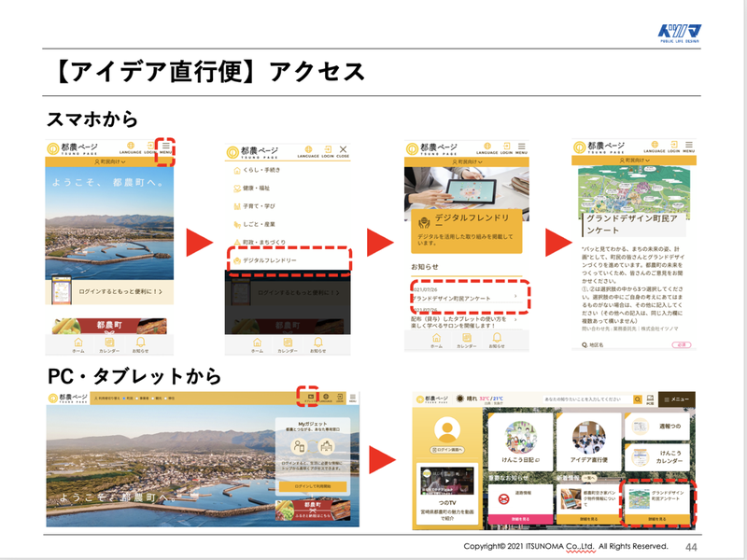This screenshot has height=560, width=747.
Task: Tap LANGUAGE on the デジタルフレンドリー phone page
Action: click(486, 148)
